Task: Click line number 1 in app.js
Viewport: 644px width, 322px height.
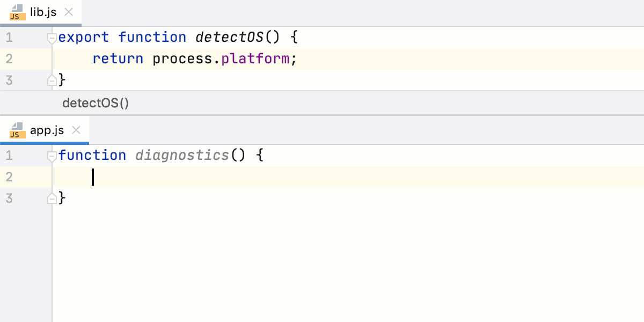Action: pos(9,155)
